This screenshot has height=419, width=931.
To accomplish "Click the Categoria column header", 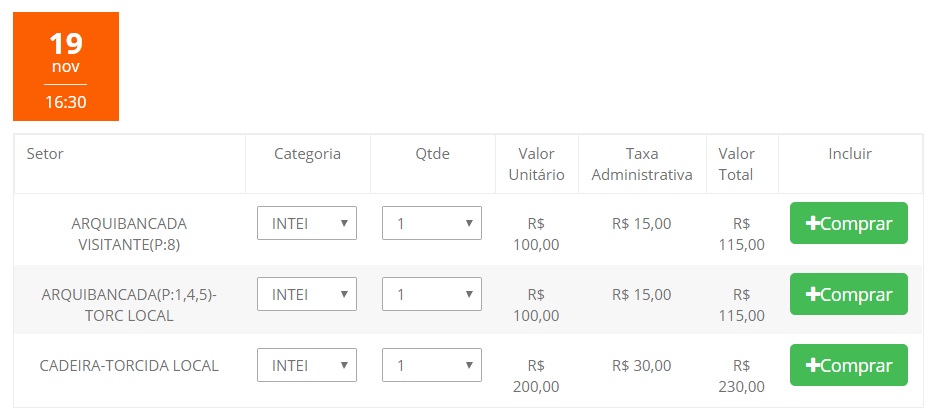I will (x=307, y=154).
